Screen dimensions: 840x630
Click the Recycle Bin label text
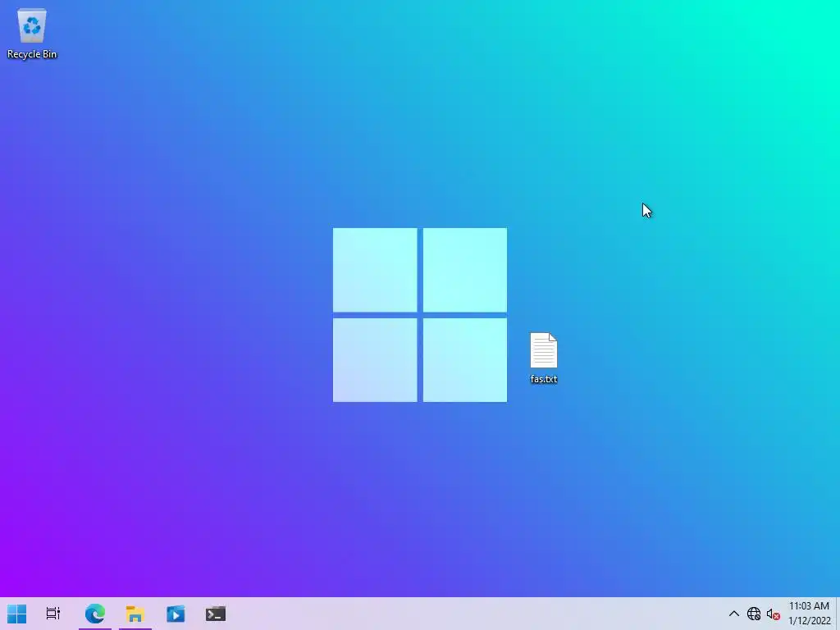32,54
